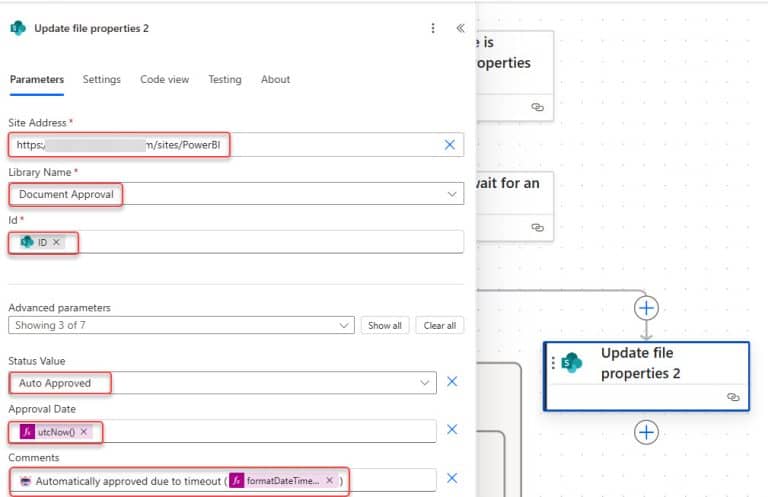Screen dimensions: 768x497
Task: Click into the Approval Date field
Action: 222,431
